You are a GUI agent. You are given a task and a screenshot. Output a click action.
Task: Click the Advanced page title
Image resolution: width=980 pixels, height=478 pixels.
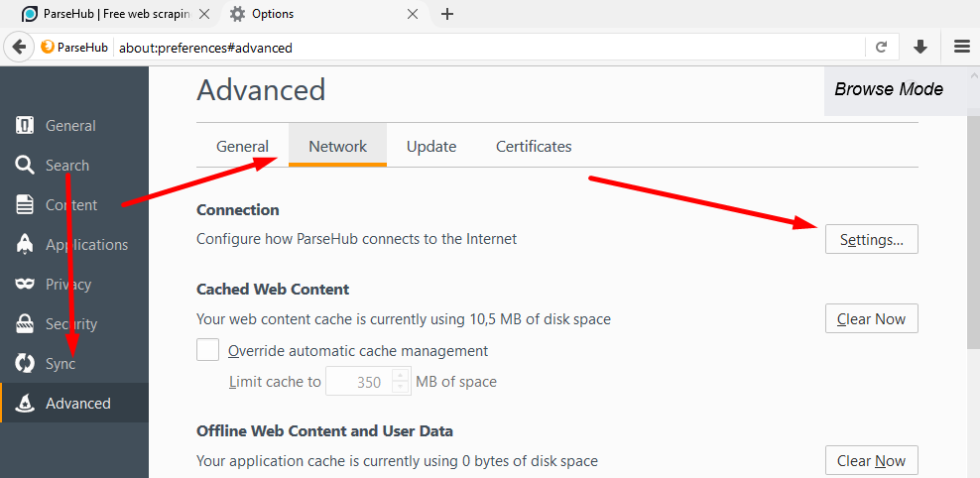(x=261, y=90)
